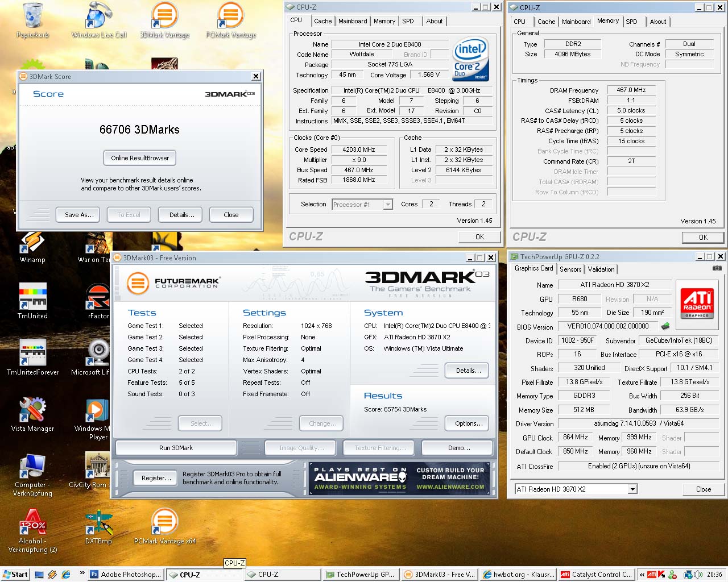
Task: Click the GPU-Z Close button
Action: point(704,489)
